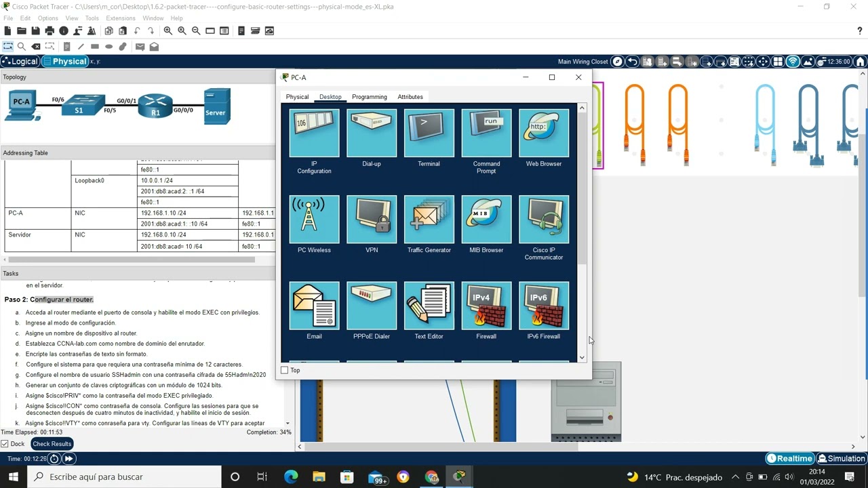Click the New file toolbar icon
The height and width of the screenshot is (488, 868).
pos(8,30)
